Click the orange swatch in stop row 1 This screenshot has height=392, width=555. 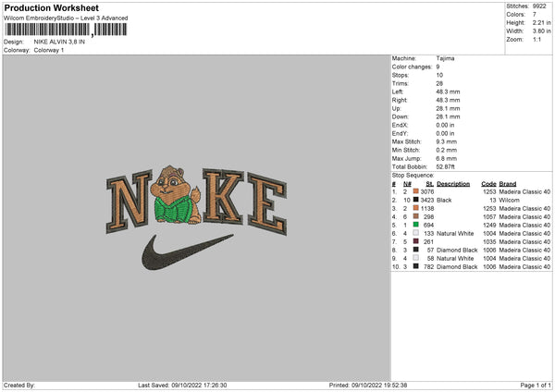416,191
